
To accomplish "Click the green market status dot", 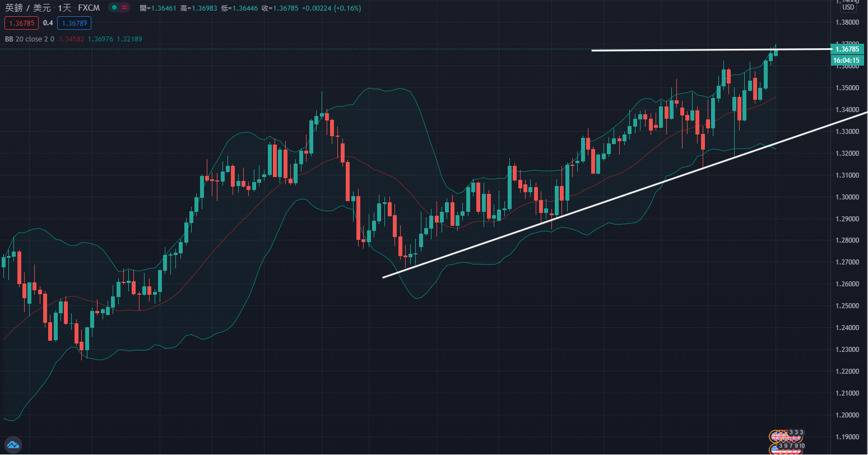I will point(114,8).
